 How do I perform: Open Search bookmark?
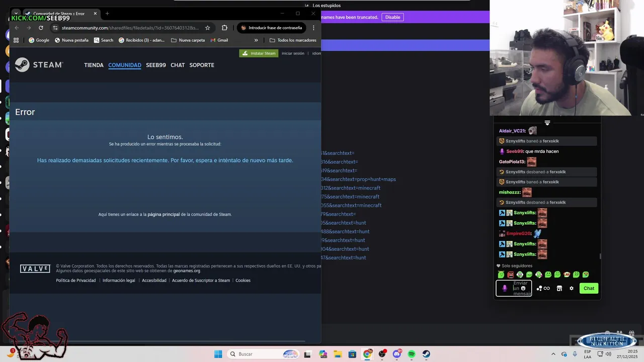tap(104, 40)
